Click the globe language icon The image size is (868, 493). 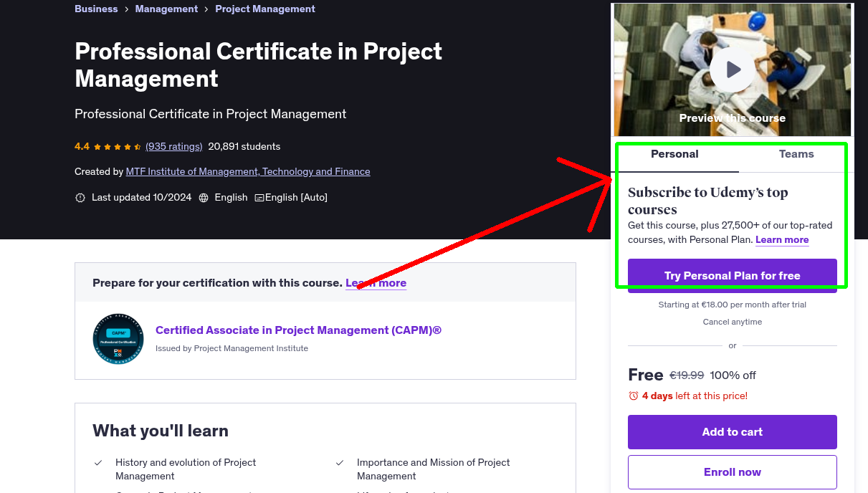click(204, 198)
